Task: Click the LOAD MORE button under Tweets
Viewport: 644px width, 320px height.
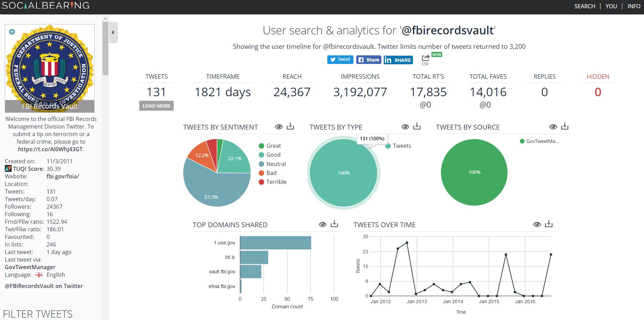Action: click(156, 106)
